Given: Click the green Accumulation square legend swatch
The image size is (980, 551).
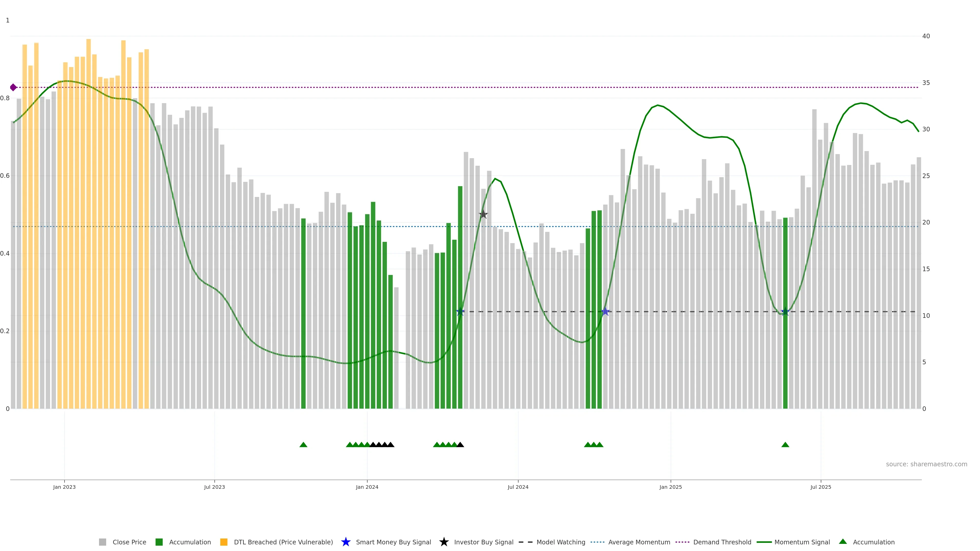Looking at the screenshot, I should coord(159,542).
